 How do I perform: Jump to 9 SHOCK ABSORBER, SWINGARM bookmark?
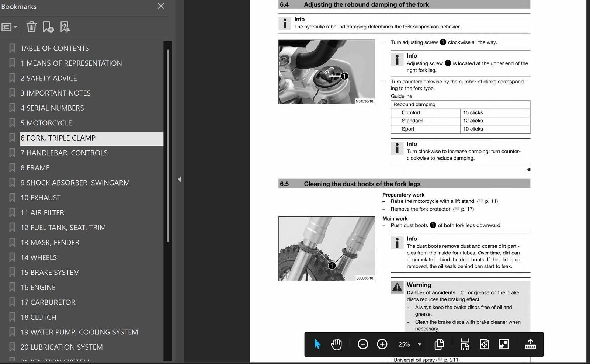(75, 183)
